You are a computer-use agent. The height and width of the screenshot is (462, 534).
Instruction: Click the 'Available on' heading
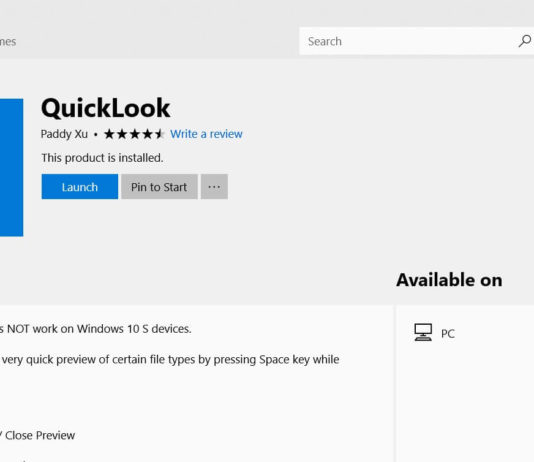449,280
